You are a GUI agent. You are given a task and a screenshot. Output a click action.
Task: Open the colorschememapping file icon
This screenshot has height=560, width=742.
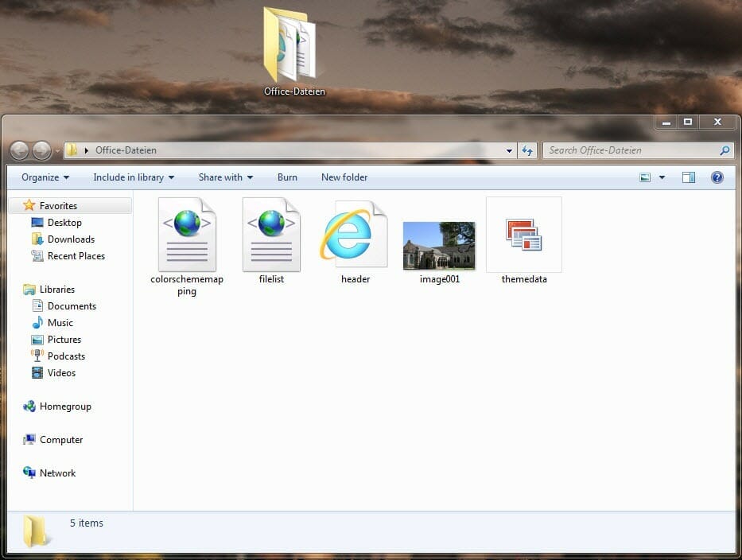point(187,235)
